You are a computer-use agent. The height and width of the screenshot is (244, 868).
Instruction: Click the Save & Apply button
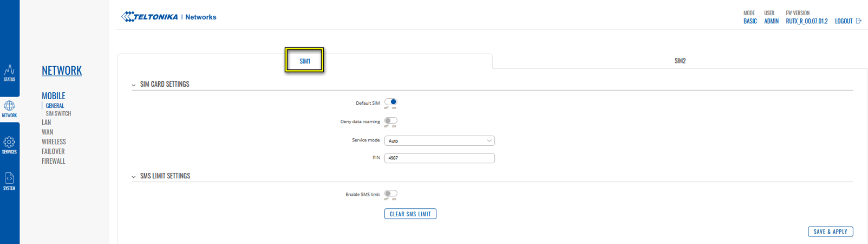[x=830, y=232]
